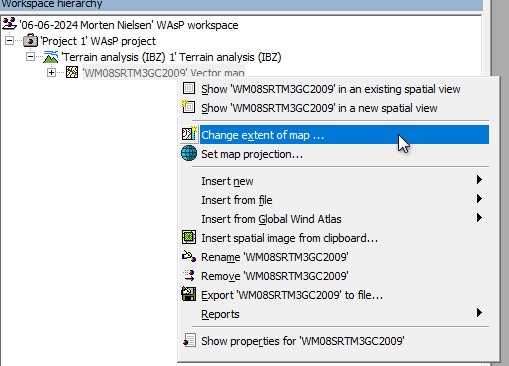Image resolution: width=509 pixels, height=366 pixels.
Task: Click the Export to file floppy disk icon
Action: (x=189, y=294)
